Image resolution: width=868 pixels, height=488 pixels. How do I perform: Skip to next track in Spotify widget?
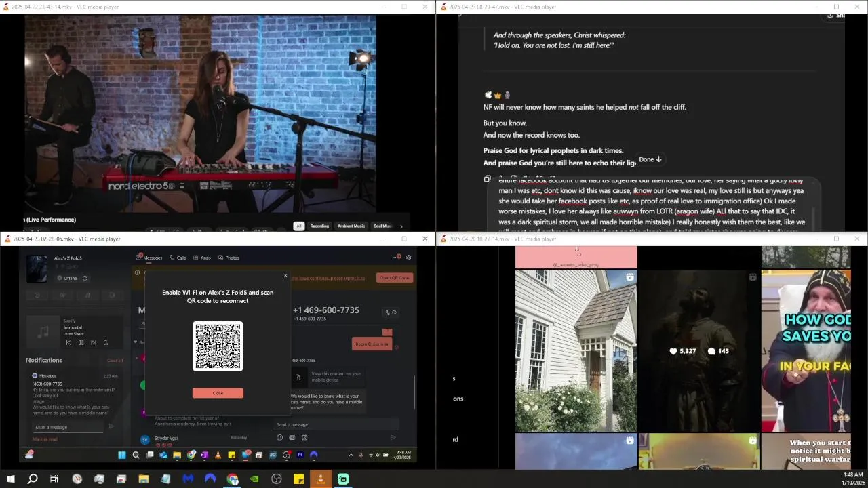point(94,343)
